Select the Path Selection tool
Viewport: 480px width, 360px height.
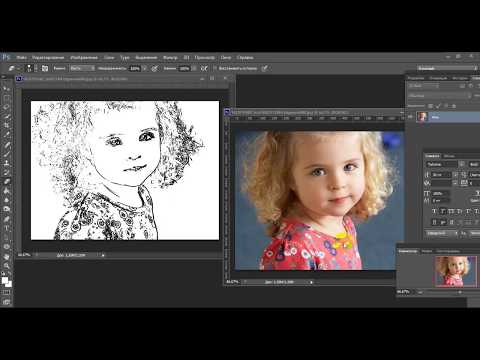click(6, 238)
